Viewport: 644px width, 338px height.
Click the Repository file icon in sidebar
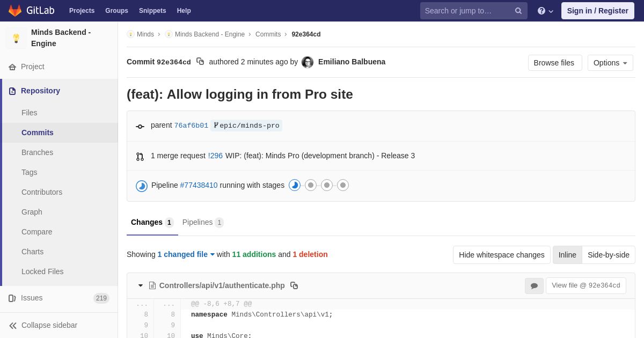(12, 91)
